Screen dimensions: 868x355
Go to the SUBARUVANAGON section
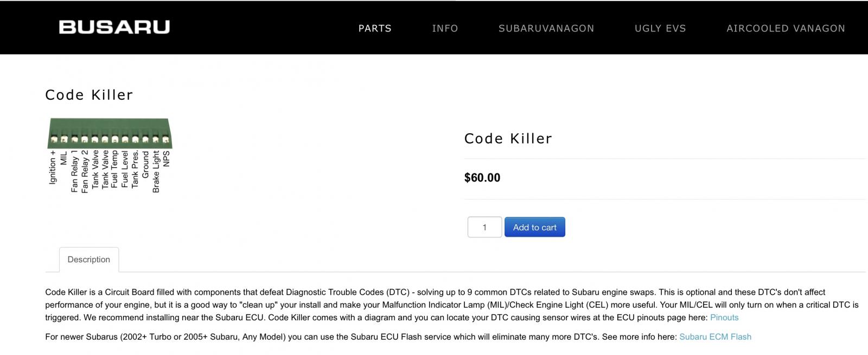(546, 28)
